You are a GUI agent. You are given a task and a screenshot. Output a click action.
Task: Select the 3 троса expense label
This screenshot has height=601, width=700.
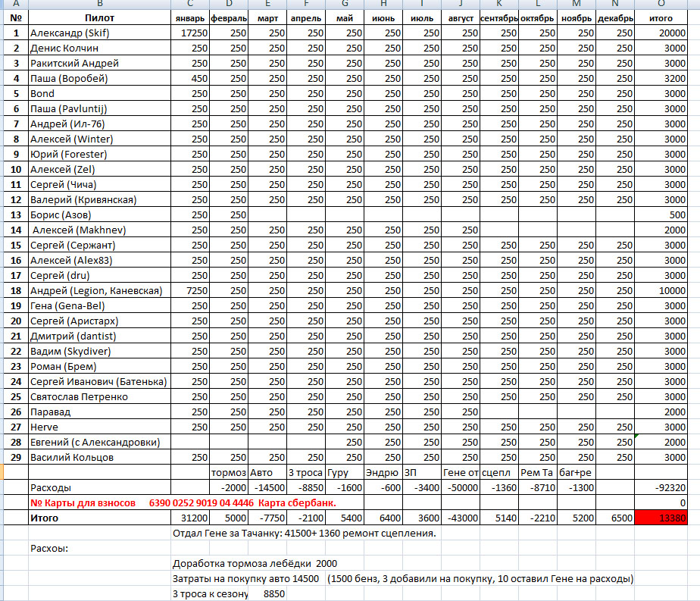[306, 473]
